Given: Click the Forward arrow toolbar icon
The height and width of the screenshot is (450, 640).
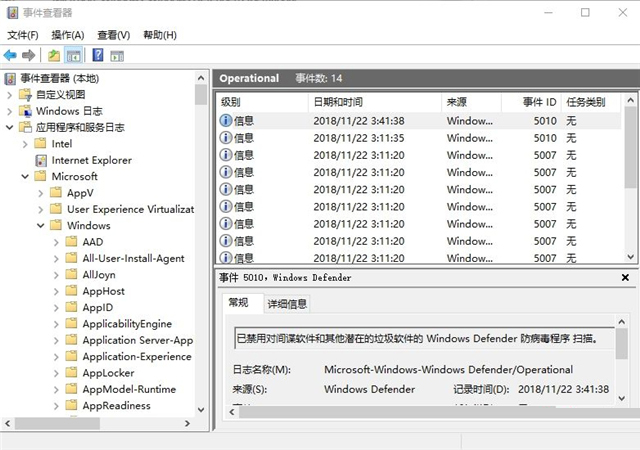Looking at the screenshot, I should [x=29, y=56].
